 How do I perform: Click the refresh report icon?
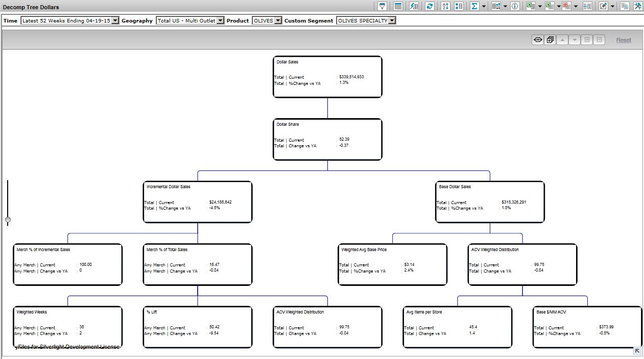(430, 6)
